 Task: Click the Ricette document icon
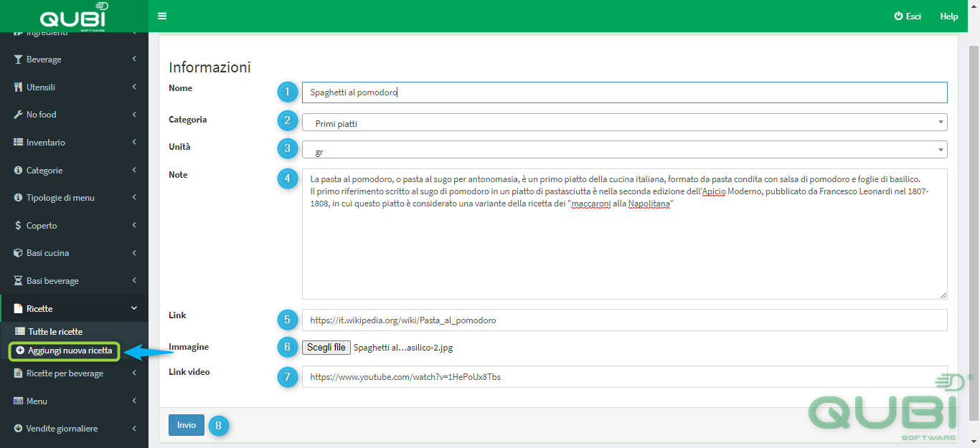[x=18, y=309]
